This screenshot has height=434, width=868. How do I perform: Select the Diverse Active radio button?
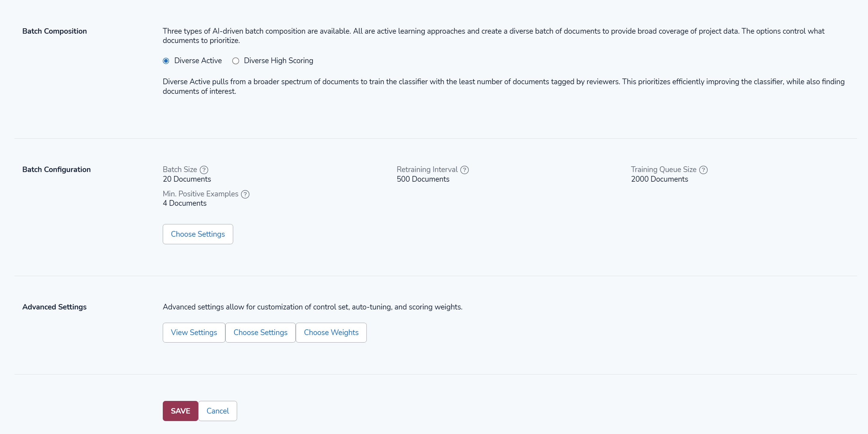[166, 61]
